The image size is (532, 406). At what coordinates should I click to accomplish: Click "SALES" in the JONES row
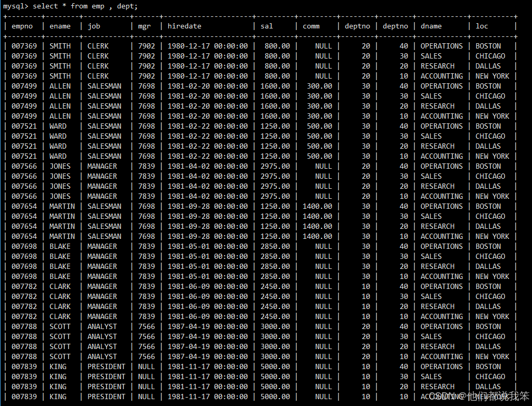(431, 177)
